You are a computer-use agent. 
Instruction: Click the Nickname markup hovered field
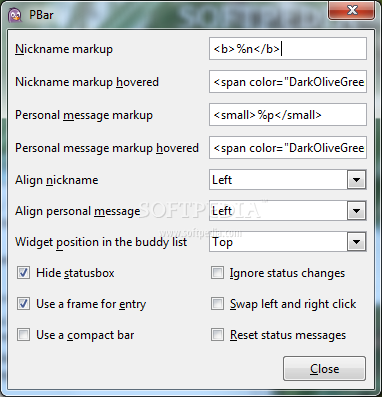click(x=288, y=82)
